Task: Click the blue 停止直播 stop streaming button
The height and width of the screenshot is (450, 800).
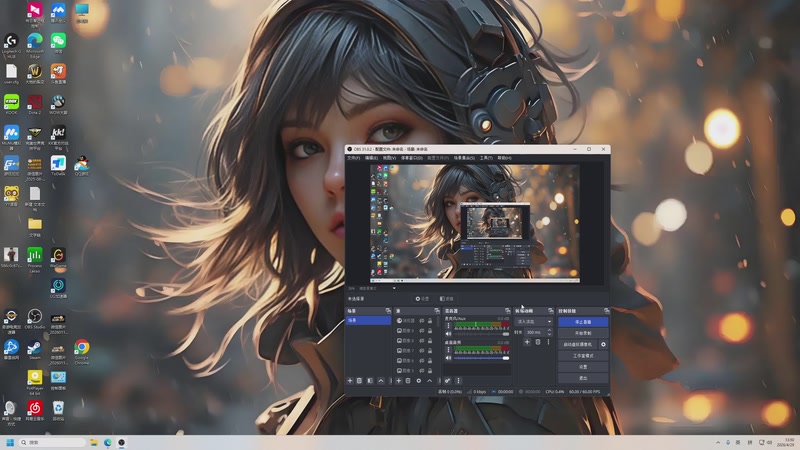Action: pyautogui.click(x=583, y=322)
